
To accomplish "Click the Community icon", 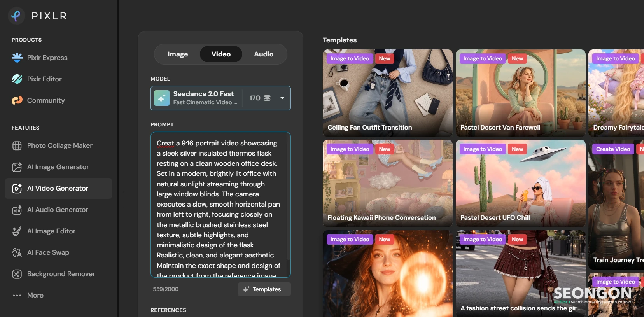I will (x=17, y=100).
